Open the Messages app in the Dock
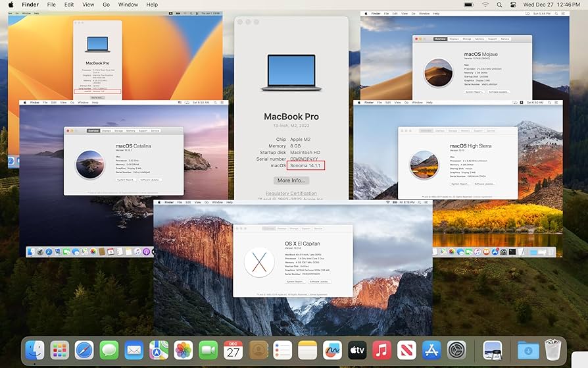The height and width of the screenshot is (368, 588). click(x=109, y=350)
